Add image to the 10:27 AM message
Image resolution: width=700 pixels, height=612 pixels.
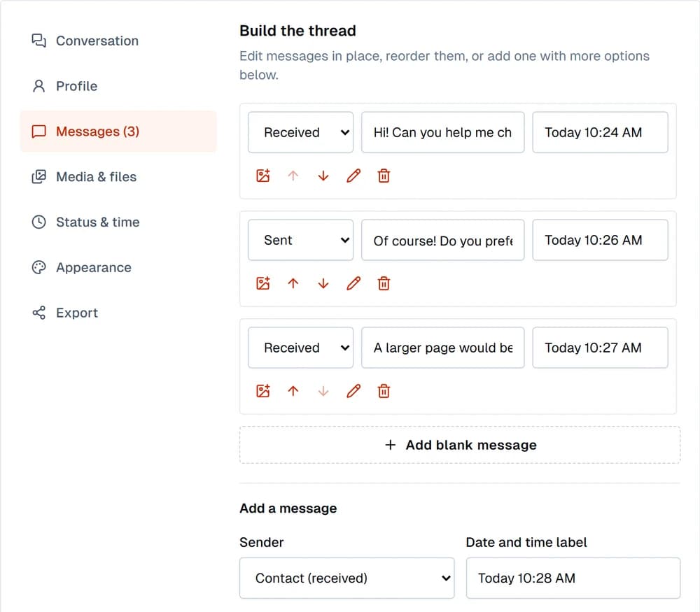pos(263,391)
